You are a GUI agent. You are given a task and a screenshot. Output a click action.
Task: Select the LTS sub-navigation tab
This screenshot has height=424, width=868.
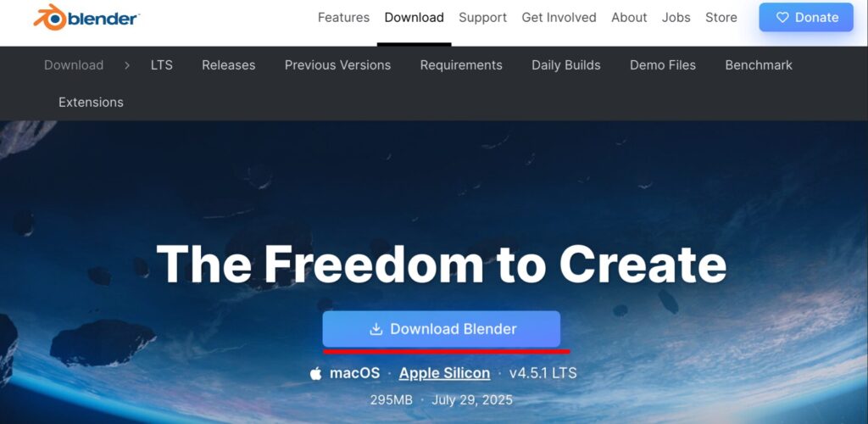click(162, 65)
